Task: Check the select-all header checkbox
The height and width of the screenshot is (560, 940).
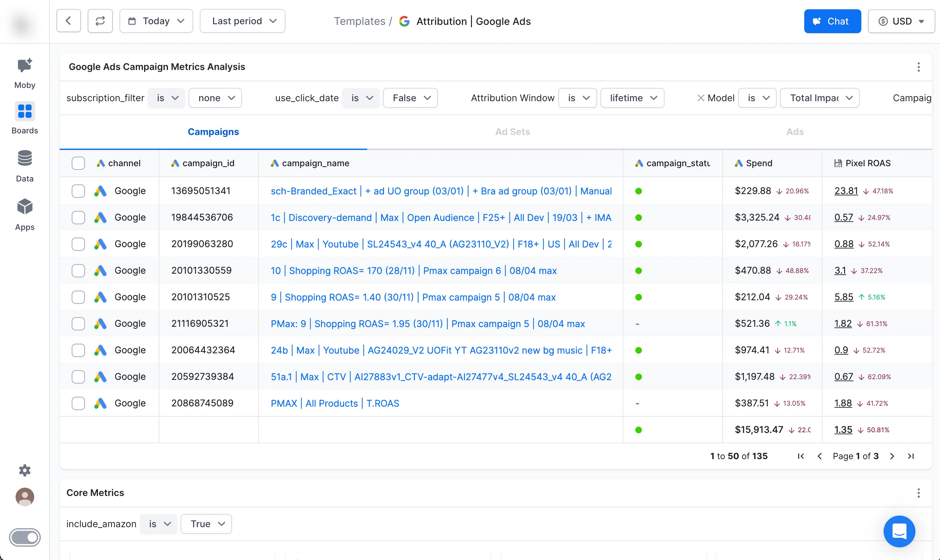Action: 78,164
